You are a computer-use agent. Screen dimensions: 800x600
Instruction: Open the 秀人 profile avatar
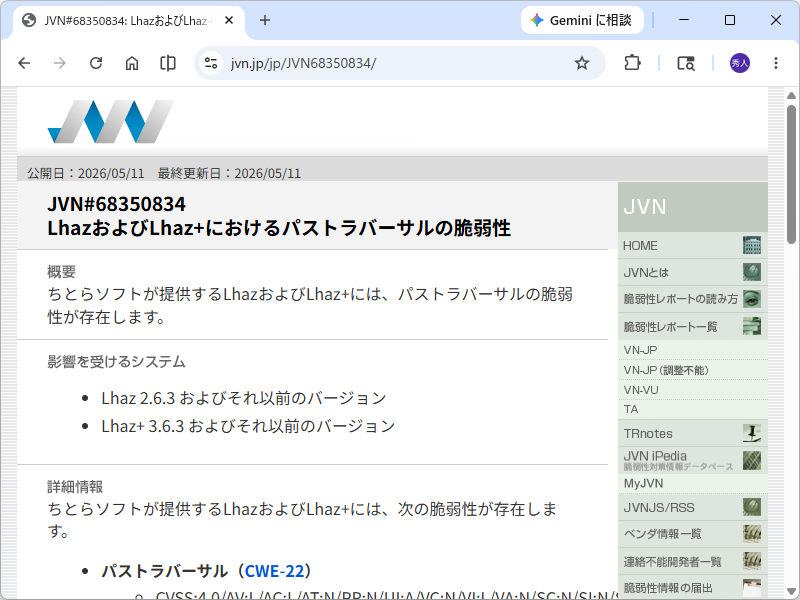click(x=740, y=63)
